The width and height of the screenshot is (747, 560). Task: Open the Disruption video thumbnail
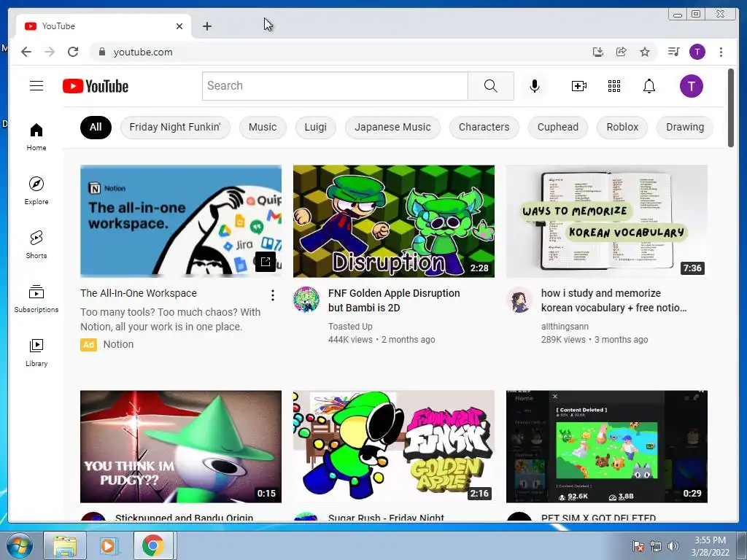[x=393, y=221]
